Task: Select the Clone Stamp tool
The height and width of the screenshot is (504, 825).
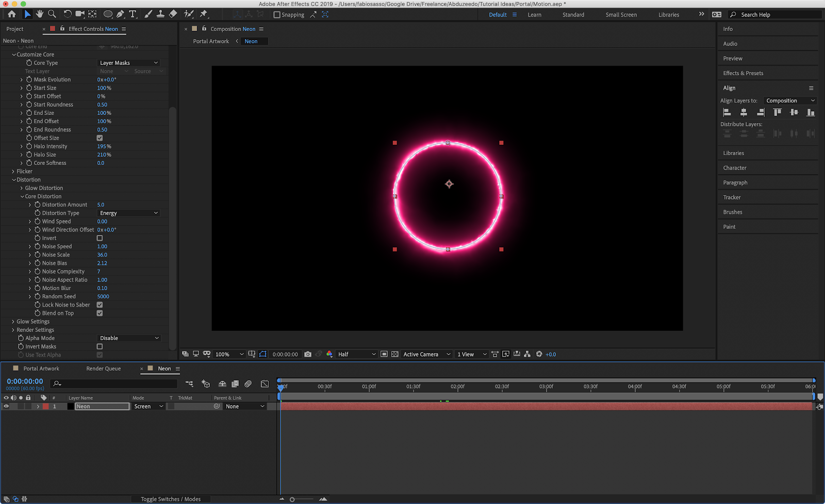Action: pyautogui.click(x=160, y=14)
